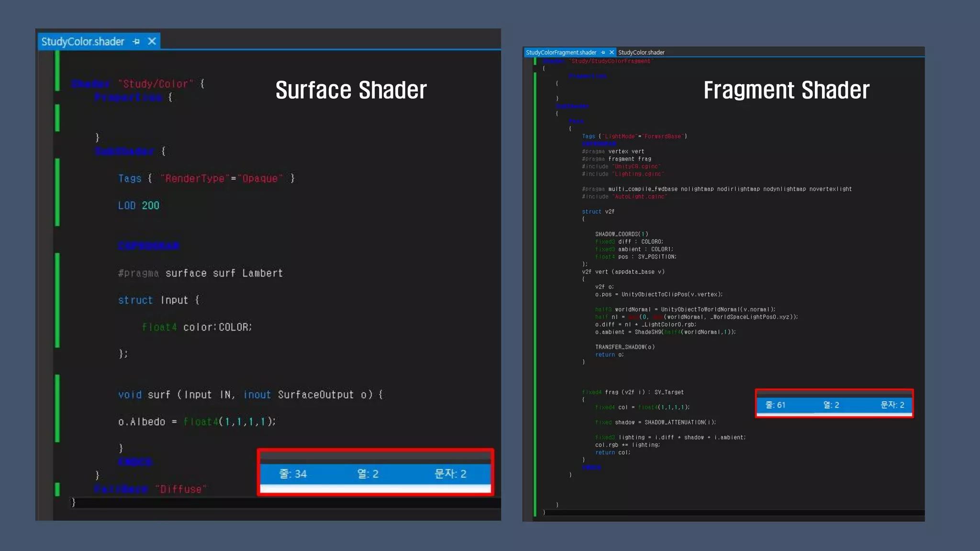This screenshot has width=980, height=551.
Task: Click the #include "AutoLight.cginc" line
Action: coord(624,197)
